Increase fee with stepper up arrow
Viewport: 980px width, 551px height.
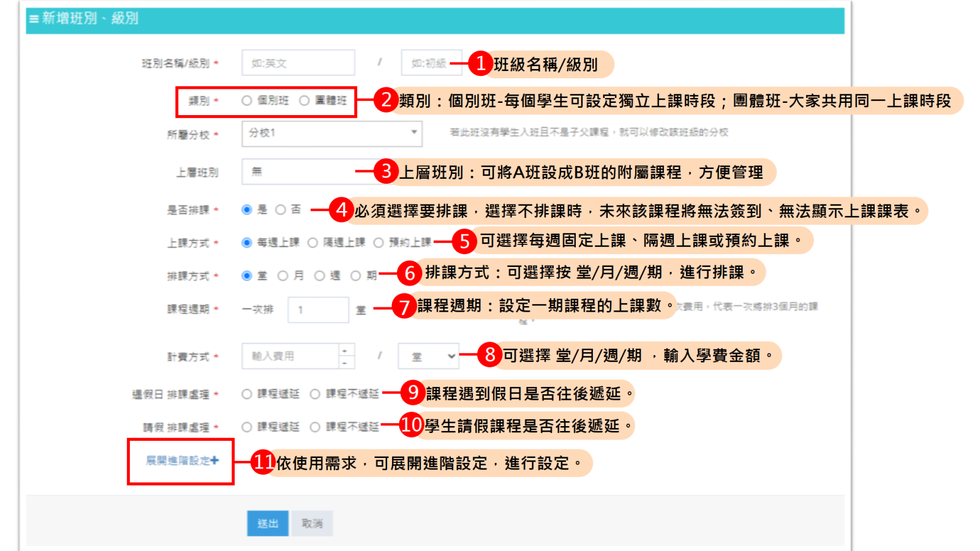click(x=345, y=350)
